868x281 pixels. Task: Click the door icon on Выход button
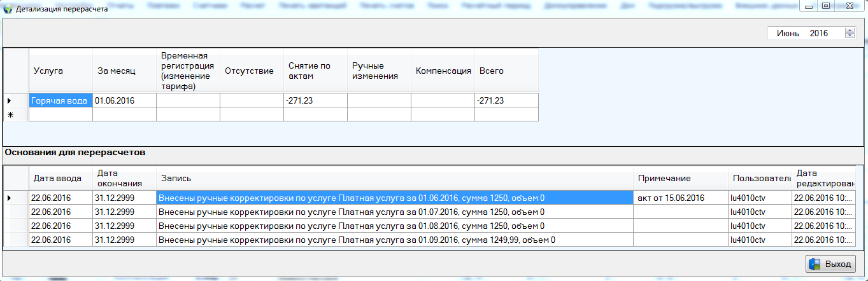pos(815,264)
